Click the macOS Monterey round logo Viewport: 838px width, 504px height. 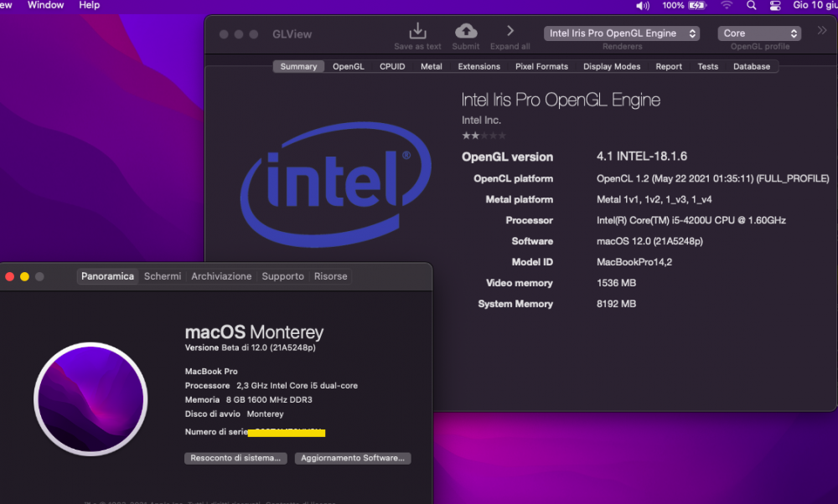pyautogui.click(x=91, y=399)
